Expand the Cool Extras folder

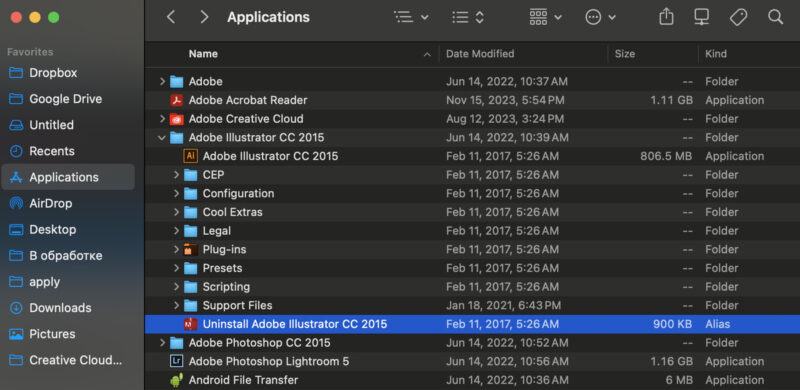176,212
